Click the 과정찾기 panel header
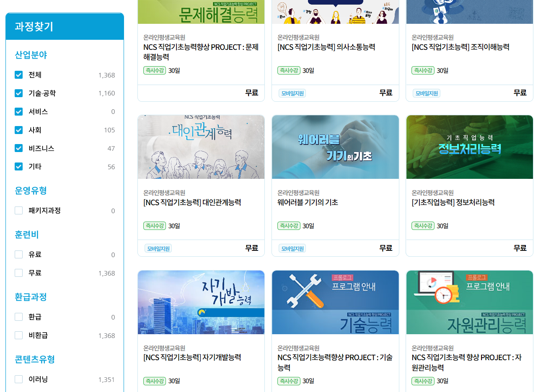The image size is (538, 392). coord(65,26)
